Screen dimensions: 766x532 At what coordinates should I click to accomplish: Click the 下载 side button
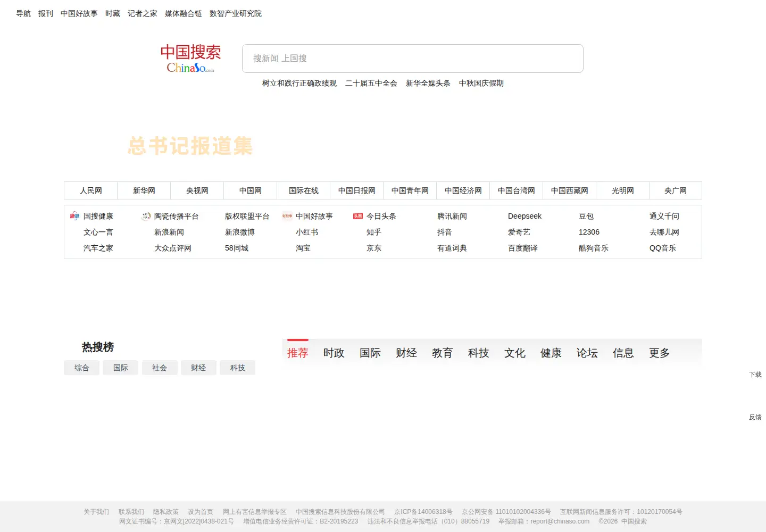pyautogui.click(x=755, y=375)
